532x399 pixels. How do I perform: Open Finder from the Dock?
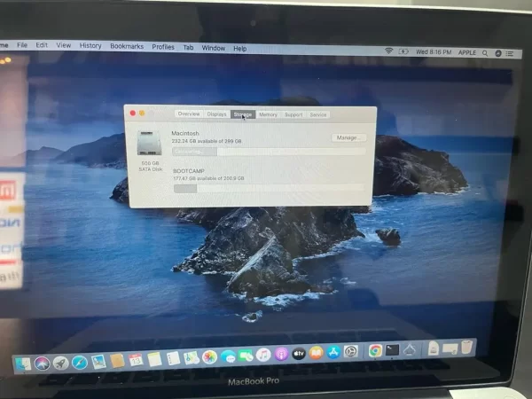23,364
